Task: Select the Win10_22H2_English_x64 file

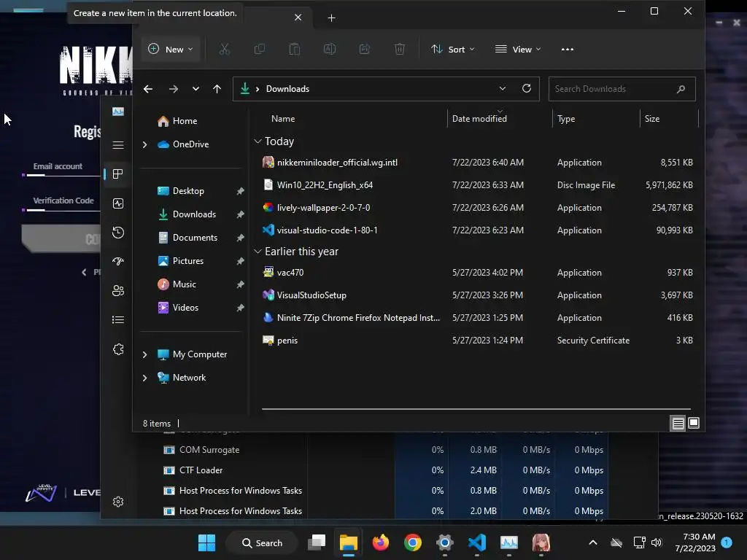Action: coord(476,184)
